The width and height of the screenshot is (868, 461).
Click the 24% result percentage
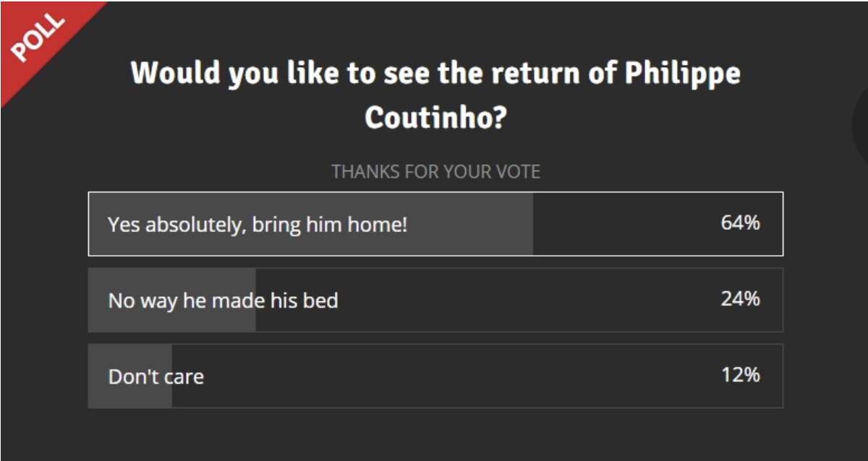coord(740,299)
